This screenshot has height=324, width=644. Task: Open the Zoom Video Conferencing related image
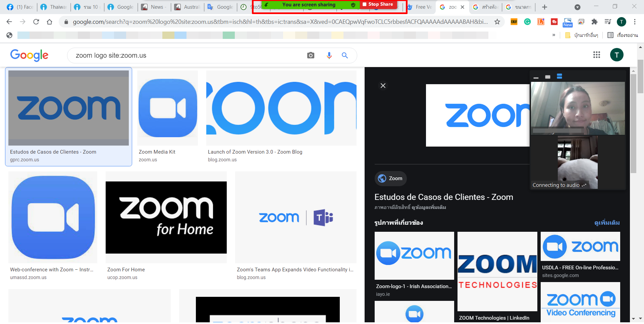coord(580,303)
